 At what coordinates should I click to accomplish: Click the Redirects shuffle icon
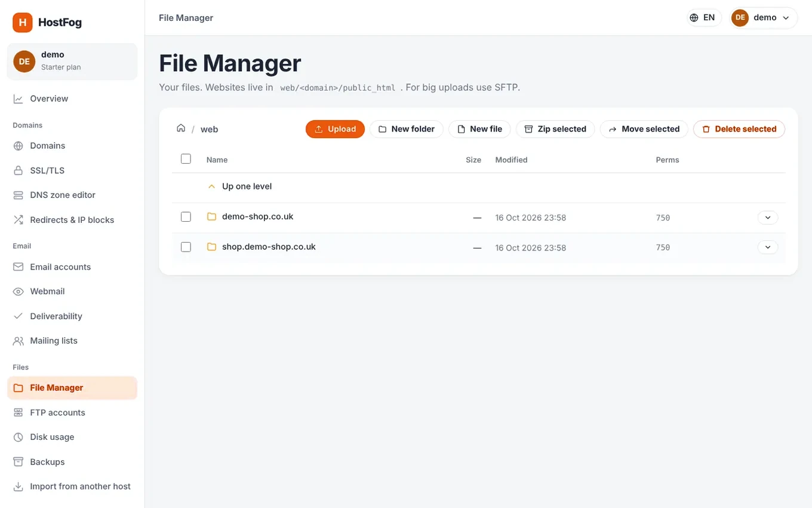pyautogui.click(x=19, y=220)
